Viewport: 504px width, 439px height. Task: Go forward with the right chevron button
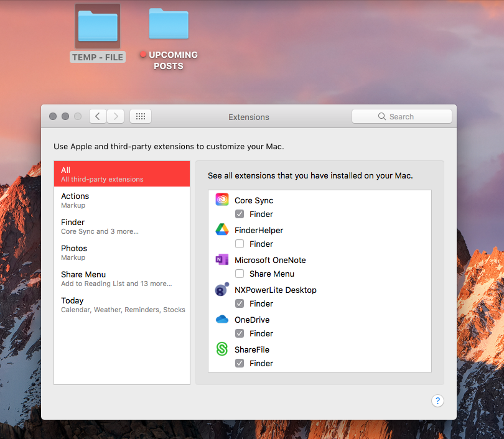[x=115, y=116]
